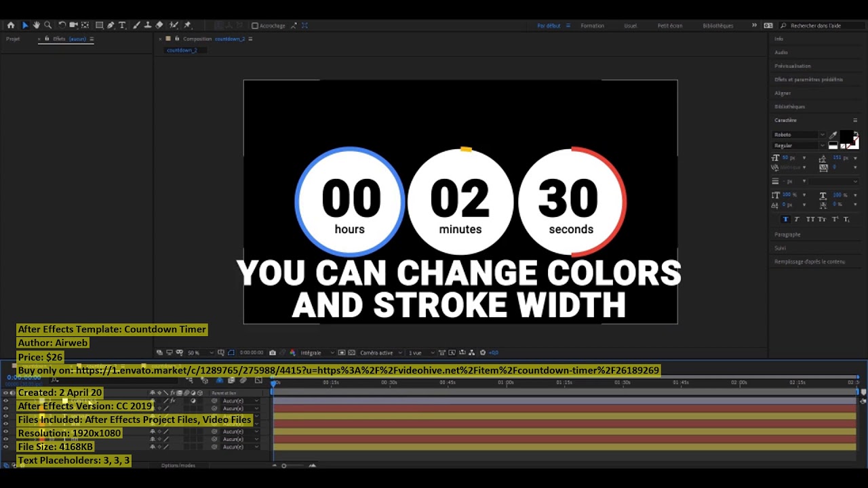Click the snapshot camera icon below viewer

click(273, 352)
